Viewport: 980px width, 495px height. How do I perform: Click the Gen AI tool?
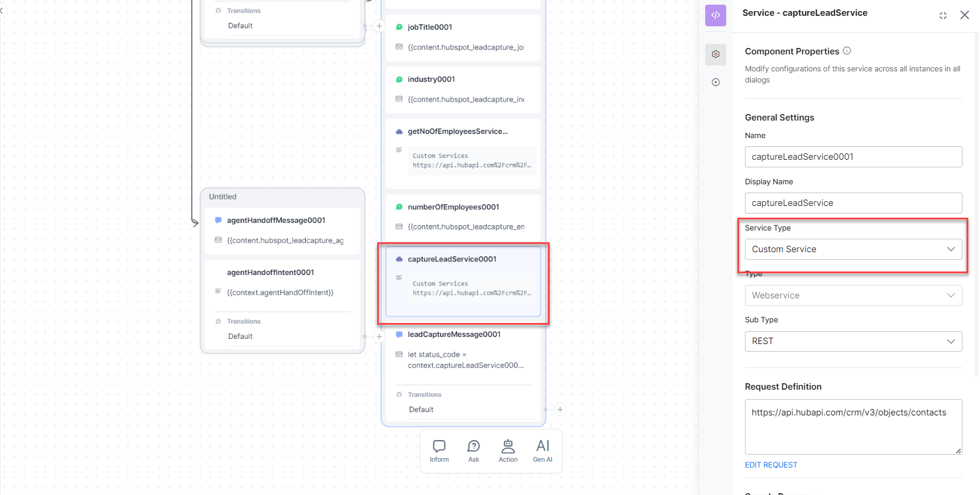tap(543, 451)
